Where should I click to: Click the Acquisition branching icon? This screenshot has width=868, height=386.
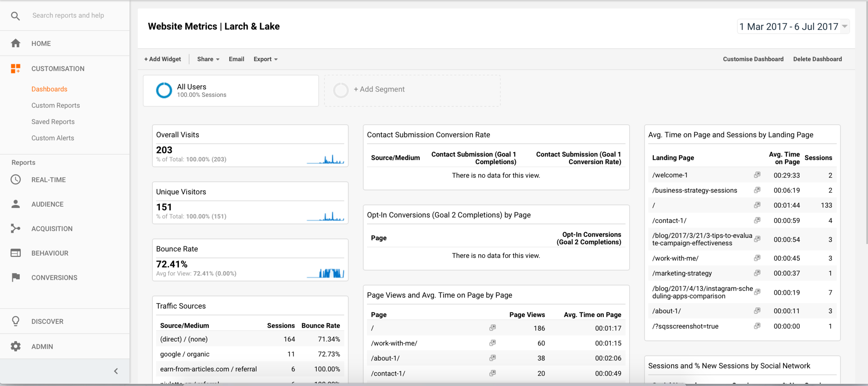(16, 228)
